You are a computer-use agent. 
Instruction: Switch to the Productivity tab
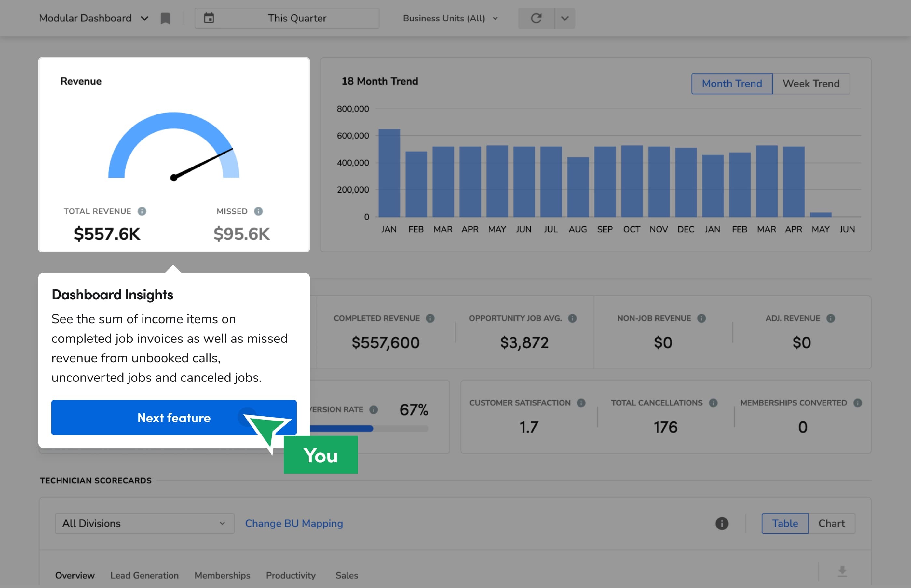pyautogui.click(x=291, y=575)
